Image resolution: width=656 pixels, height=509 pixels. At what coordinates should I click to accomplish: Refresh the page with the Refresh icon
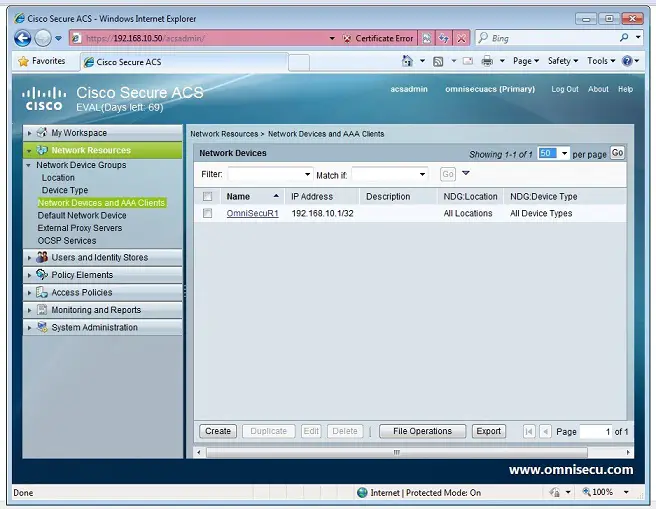tap(443, 38)
